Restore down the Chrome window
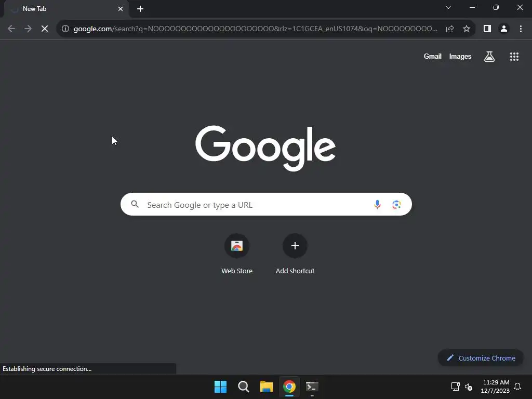This screenshot has height=399, width=532. click(x=496, y=7)
